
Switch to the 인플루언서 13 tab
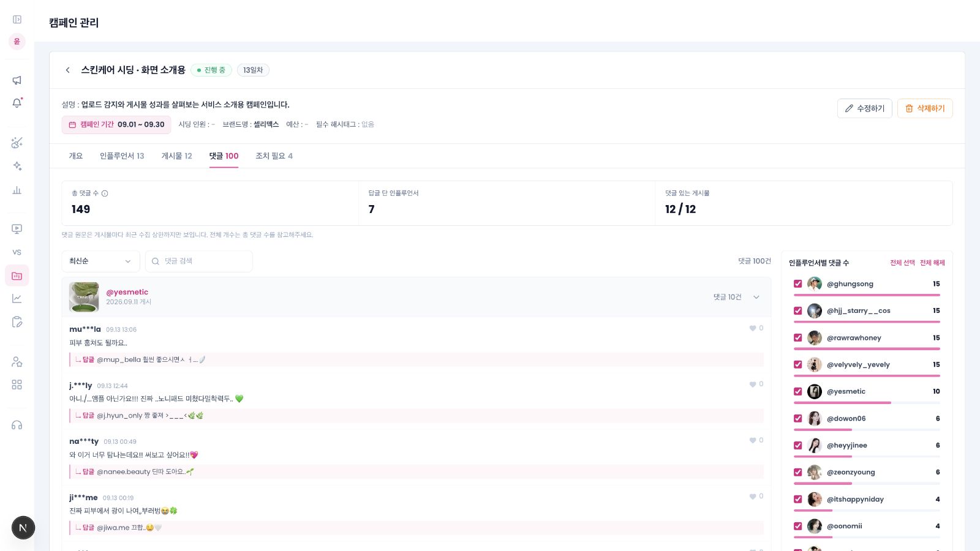pyautogui.click(x=122, y=156)
